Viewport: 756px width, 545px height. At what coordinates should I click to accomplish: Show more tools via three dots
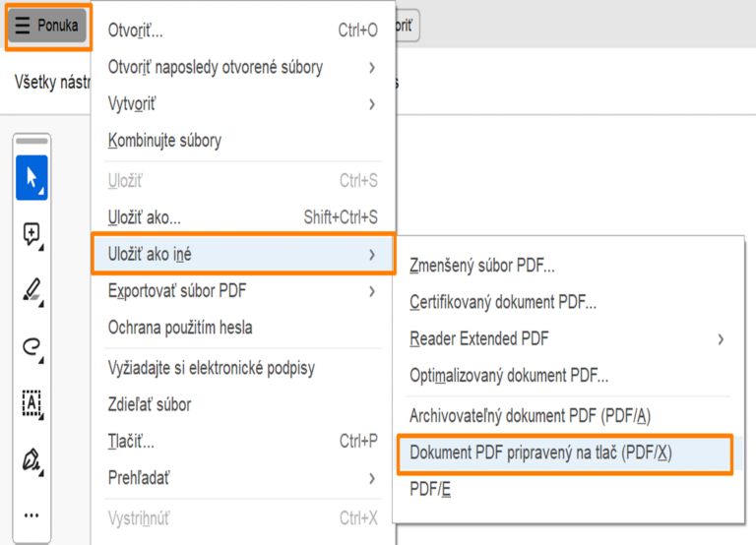[x=31, y=515]
